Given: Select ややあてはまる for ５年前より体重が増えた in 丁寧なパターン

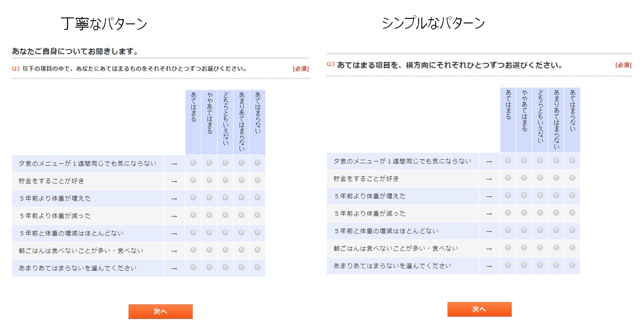Looking at the screenshot, I should point(209,197).
